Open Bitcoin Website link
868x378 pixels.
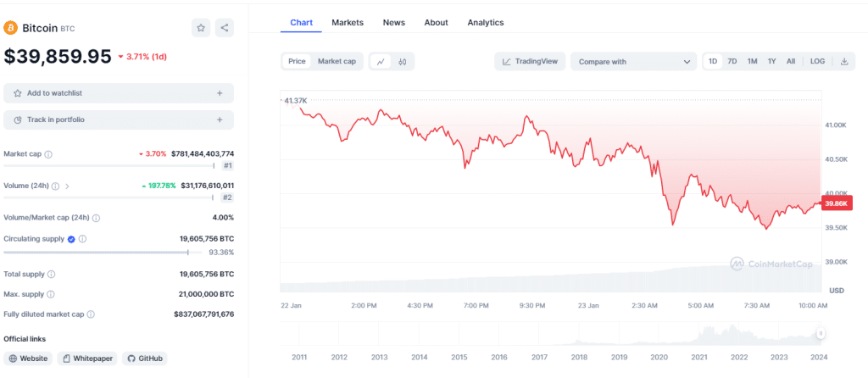click(28, 359)
